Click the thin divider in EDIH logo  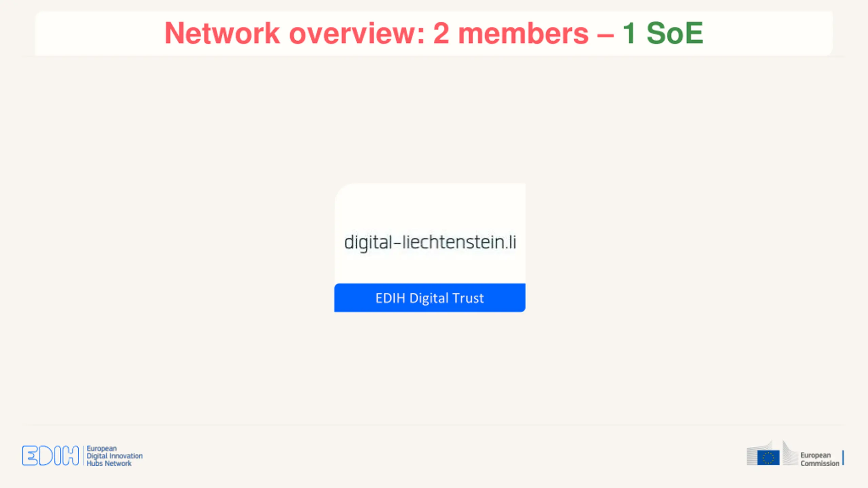pos(83,455)
